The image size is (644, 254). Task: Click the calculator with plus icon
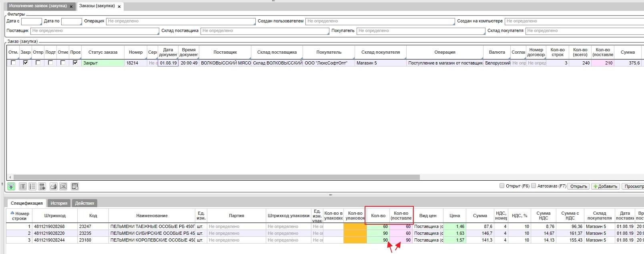click(x=42, y=186)
